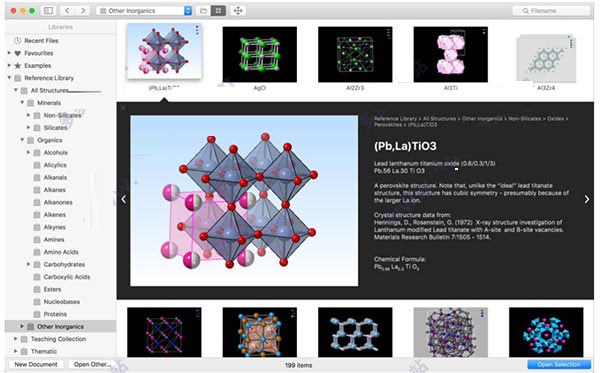Select the cyan circular polyhedra thumbnail
600x373 pixels.
pos(546,332)
